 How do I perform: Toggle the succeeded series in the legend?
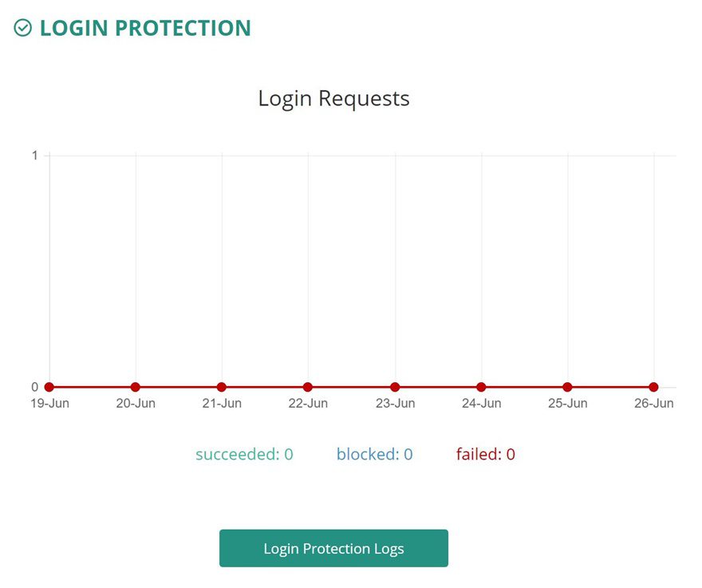(243, 454)
